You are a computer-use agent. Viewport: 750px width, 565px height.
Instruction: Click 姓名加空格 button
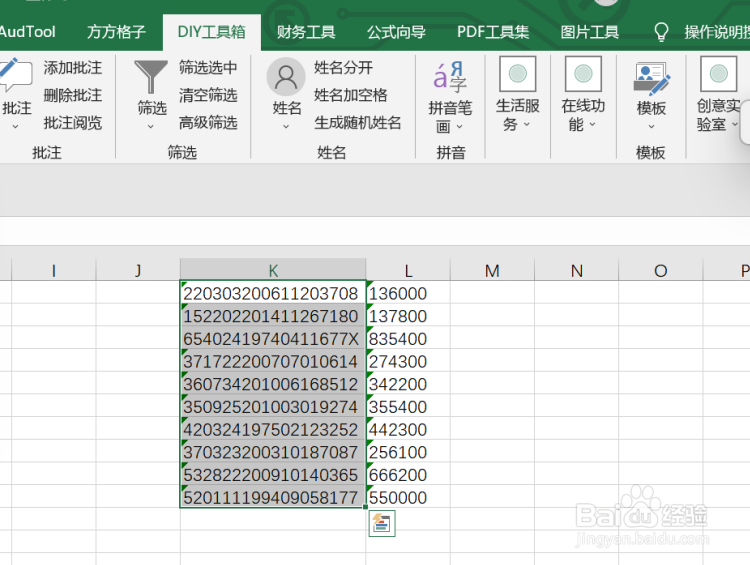[351, 95]
